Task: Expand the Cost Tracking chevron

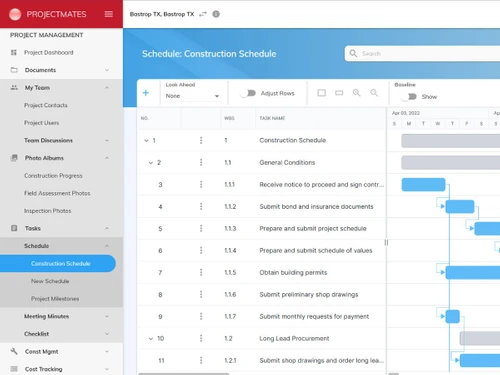Action: point(107,369)
